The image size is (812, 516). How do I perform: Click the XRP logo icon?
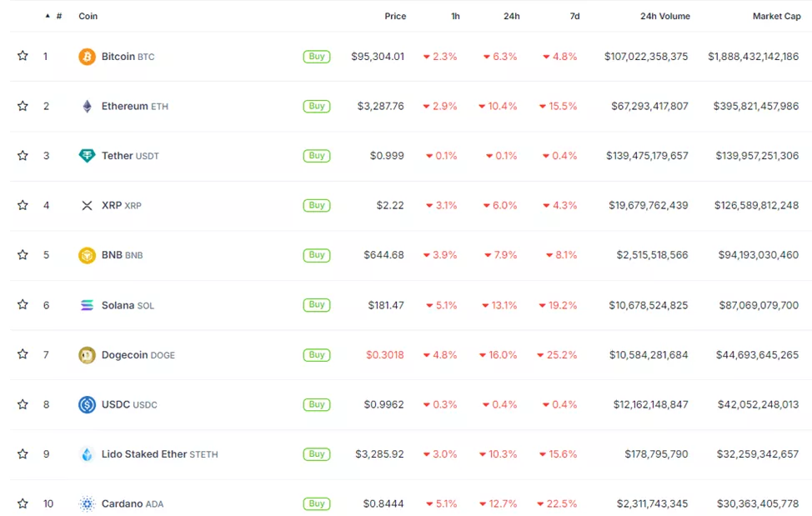tap(87, 205)
